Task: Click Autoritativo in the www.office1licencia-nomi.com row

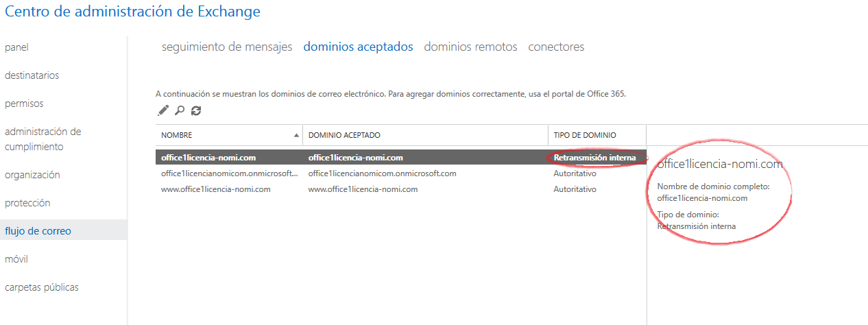Action: pos(575,189)
